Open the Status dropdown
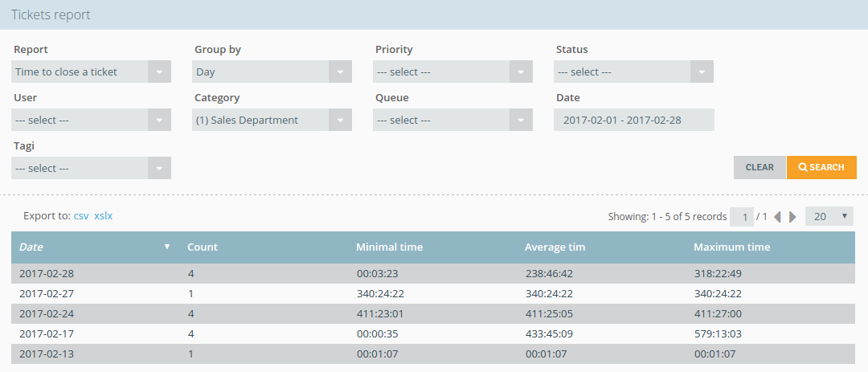868x372 pixels. click(633, 72)
